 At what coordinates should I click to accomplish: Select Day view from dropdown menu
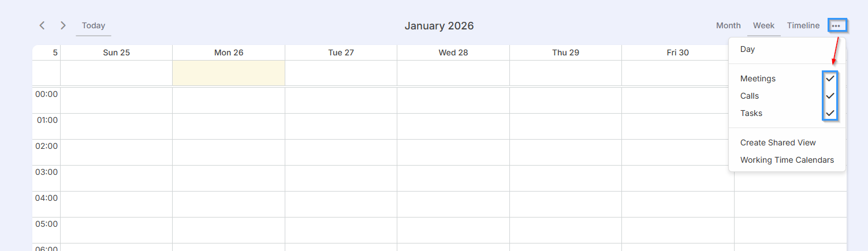(747, 49)
